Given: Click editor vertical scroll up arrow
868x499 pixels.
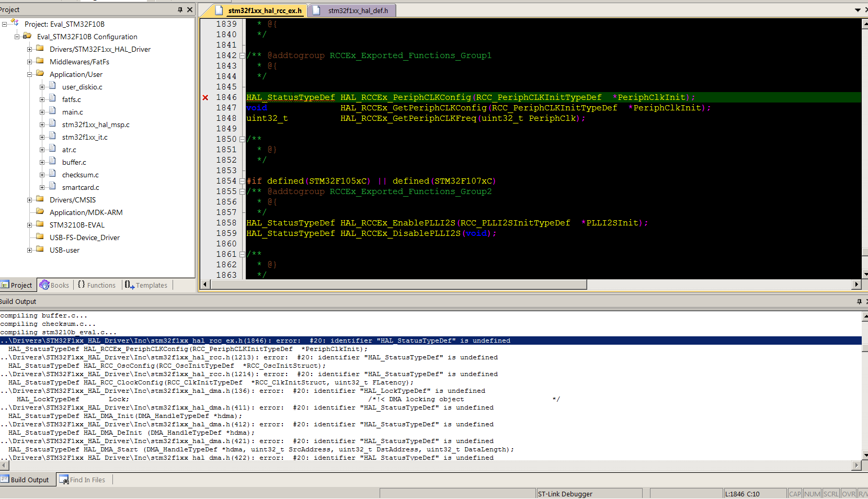Looking at the screenshot, I should [865, 24].
